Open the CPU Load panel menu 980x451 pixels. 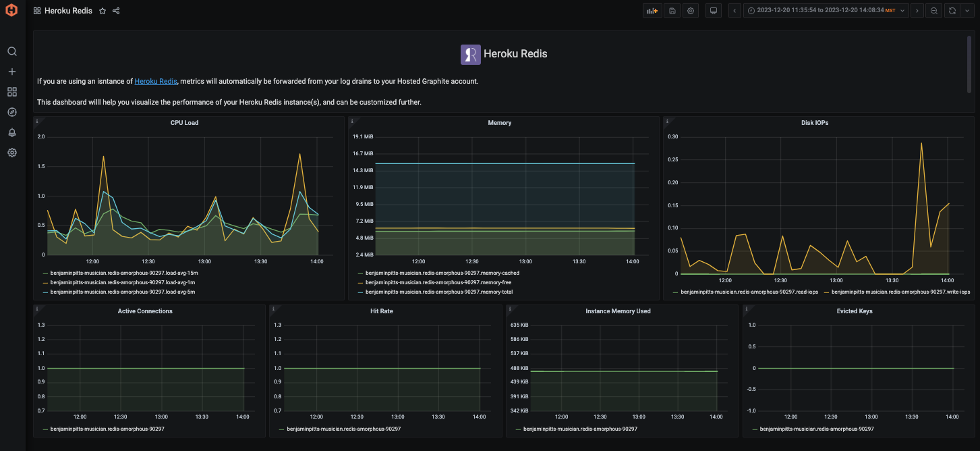[184, 122]
